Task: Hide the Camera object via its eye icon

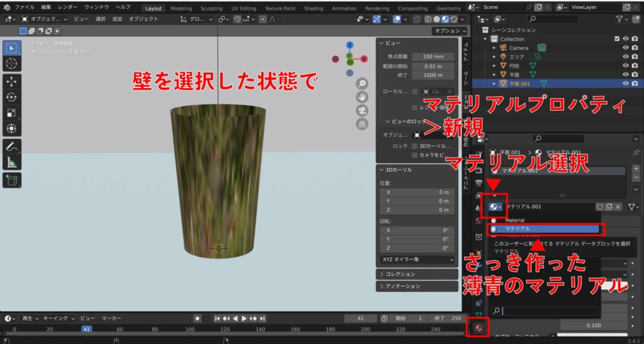Action: click(625, 48)
